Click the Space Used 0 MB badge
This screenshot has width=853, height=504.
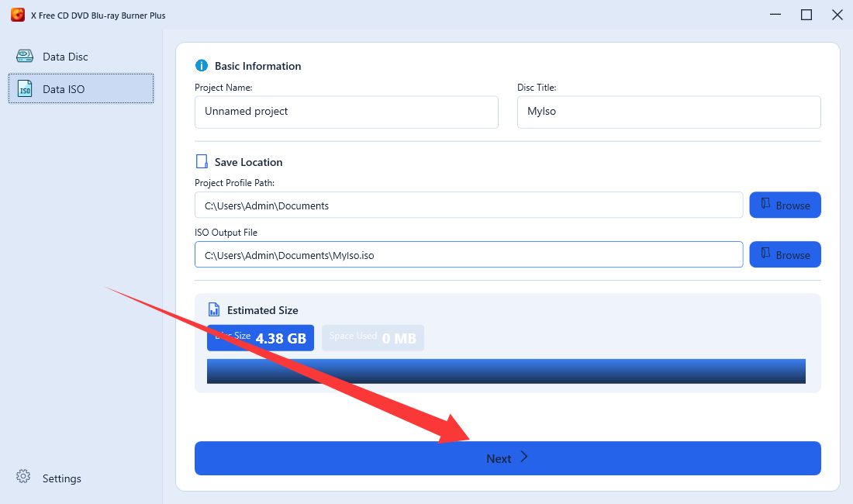point(373,337)
